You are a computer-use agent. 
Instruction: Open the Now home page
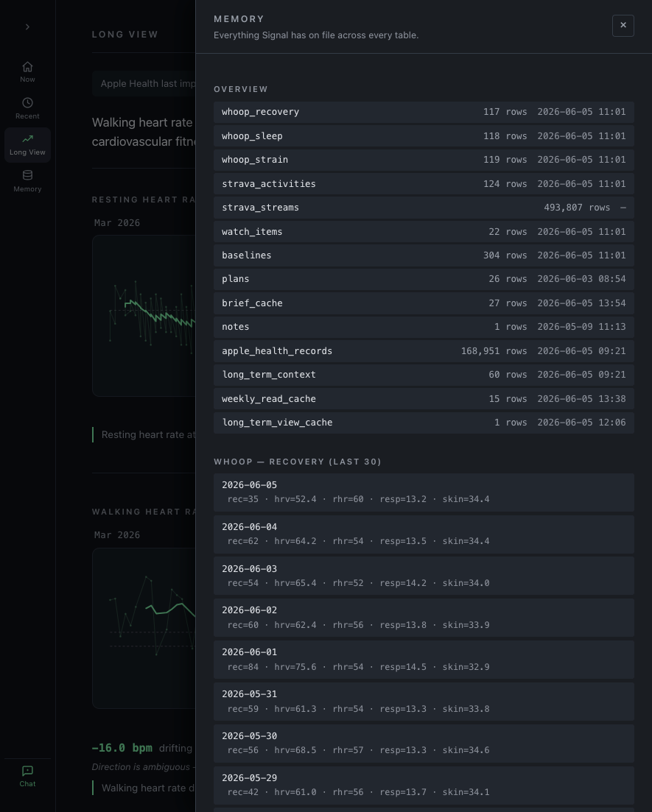[x=27, y=72]
